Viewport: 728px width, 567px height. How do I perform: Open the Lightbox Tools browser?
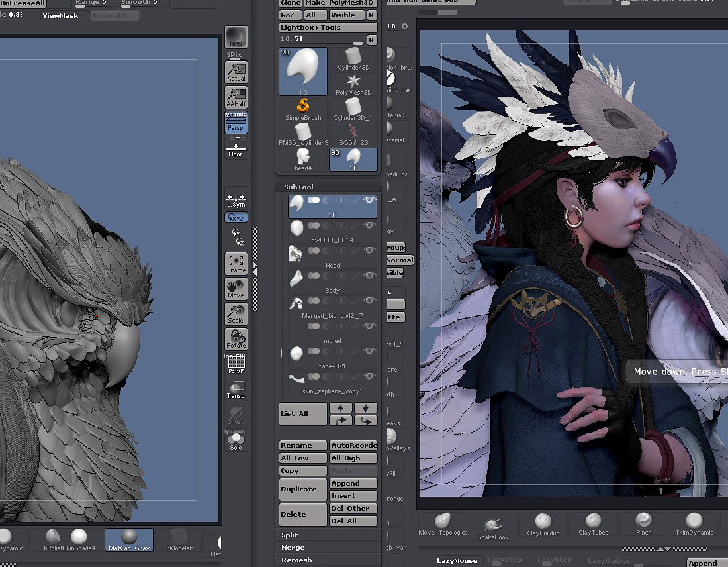[328, 27]
